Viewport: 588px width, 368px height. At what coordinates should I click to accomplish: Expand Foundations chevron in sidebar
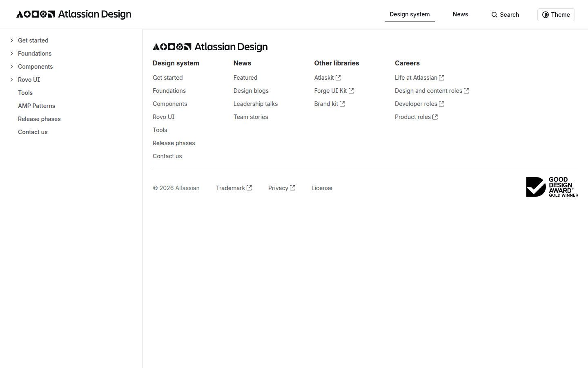pos(11,54)
